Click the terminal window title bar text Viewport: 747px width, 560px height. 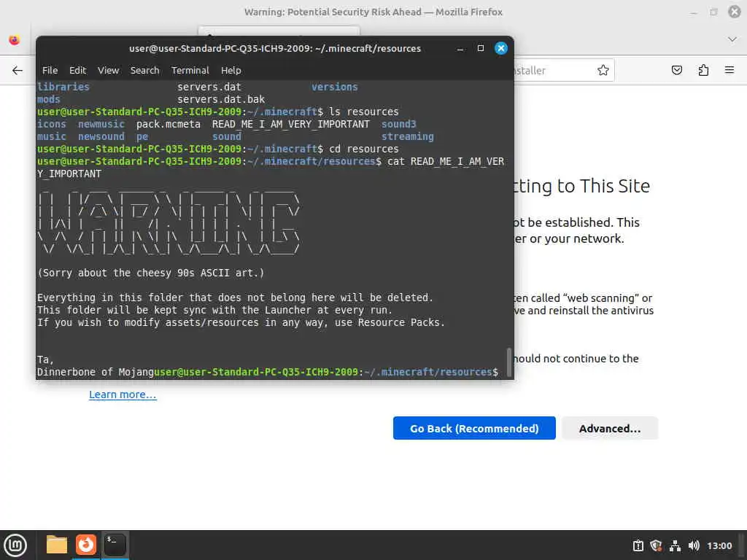(x=275, y=49)
